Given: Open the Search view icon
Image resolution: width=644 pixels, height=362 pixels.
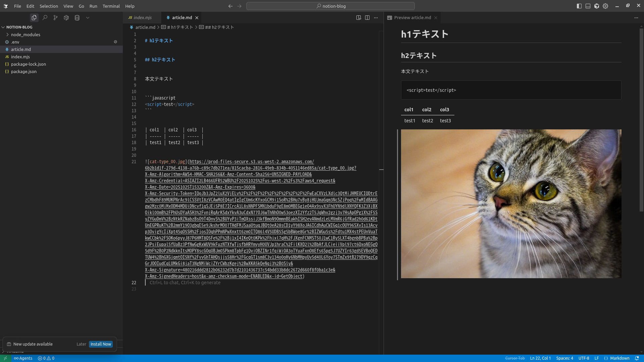Looking at the screenshot, I should tap(45, 18).
